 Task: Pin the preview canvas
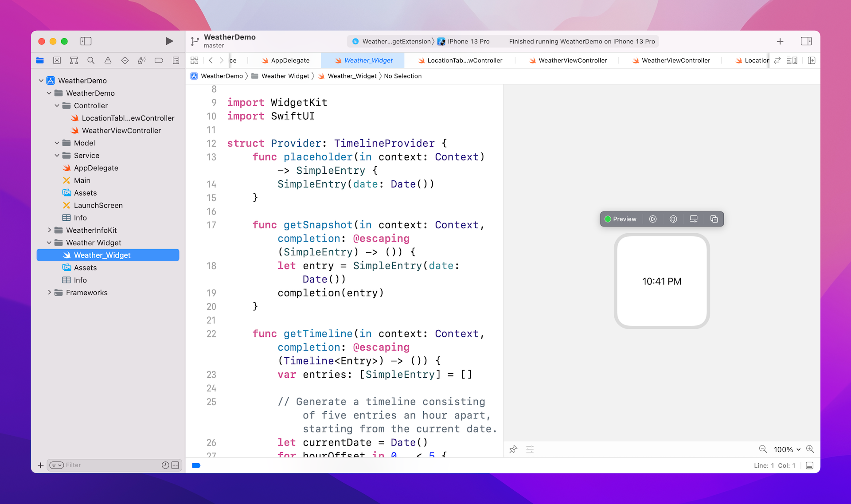pos(513,449)
